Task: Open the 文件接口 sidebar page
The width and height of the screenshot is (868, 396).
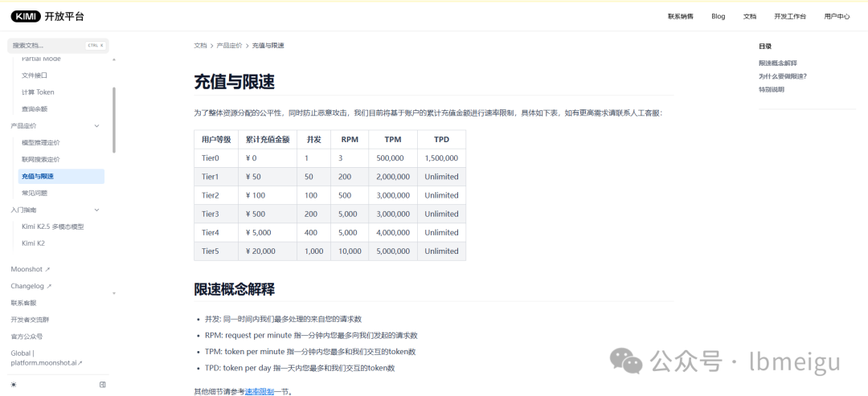Action: (35, 76)
